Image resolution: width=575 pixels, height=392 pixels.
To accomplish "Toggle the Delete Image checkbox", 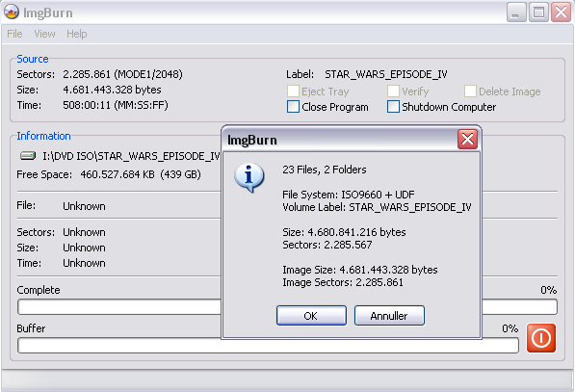I will 470,91.
